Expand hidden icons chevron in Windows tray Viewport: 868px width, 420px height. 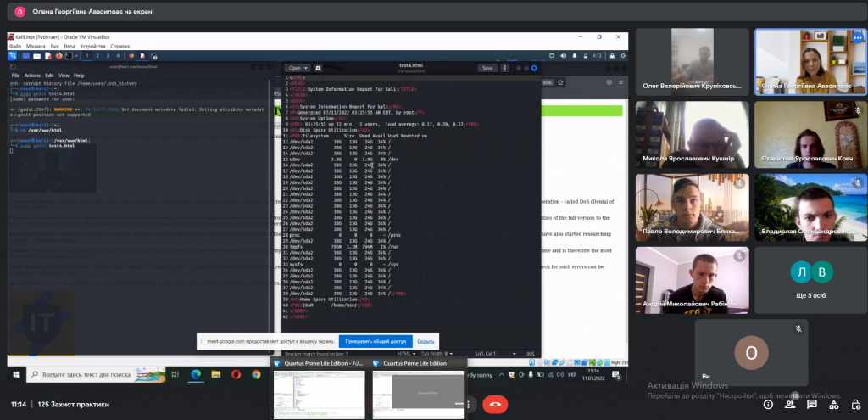point(502,375)
